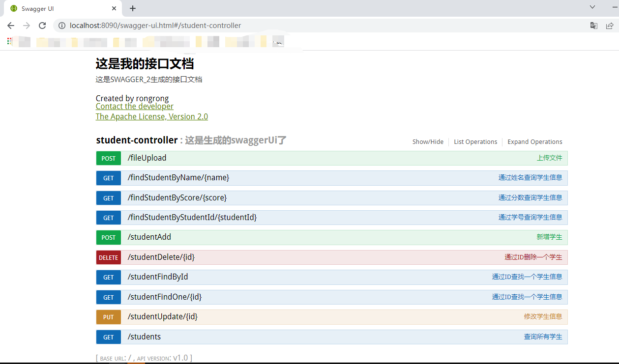Open a new browser tab

click(133, 8)
